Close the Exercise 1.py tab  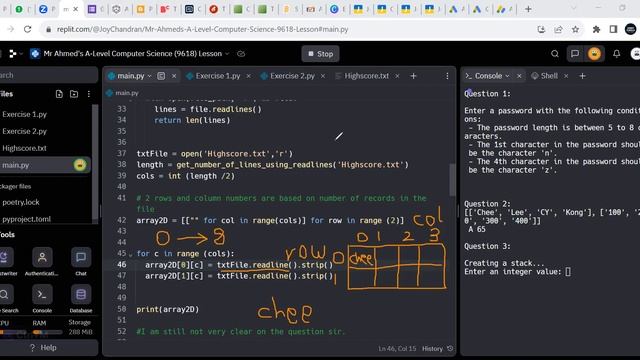pyautogui.click(x=248, y=76)
